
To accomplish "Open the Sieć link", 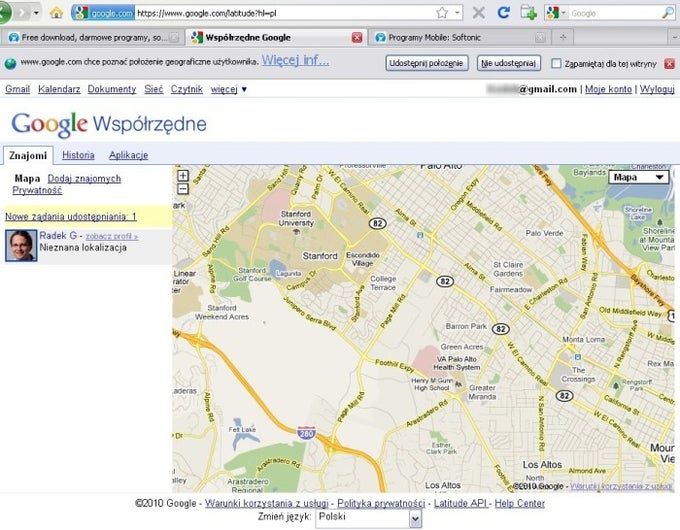I will [154, 89].
